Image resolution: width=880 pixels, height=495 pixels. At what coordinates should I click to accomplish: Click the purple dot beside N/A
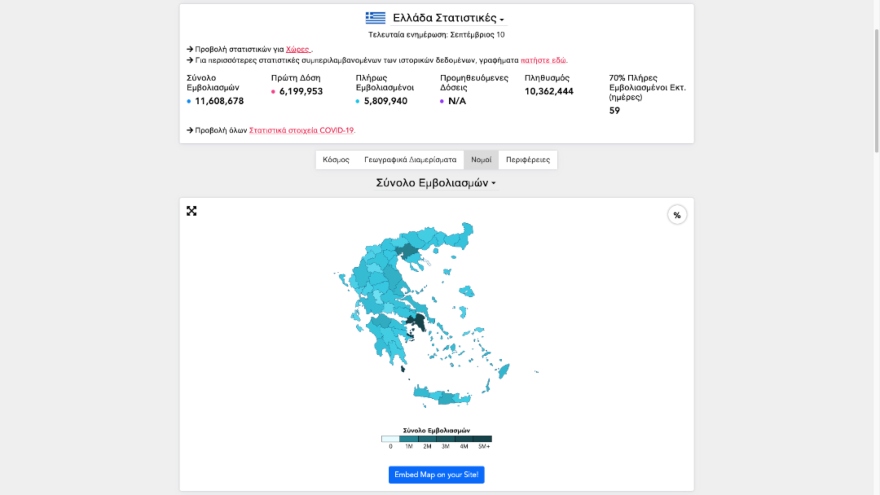coord(442,102)
